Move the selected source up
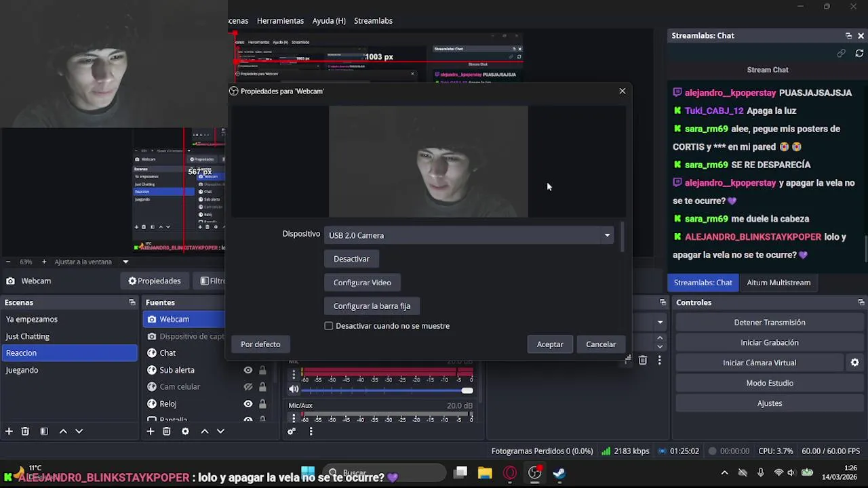This screenshot has height=488, width=868. click(204, 431)
